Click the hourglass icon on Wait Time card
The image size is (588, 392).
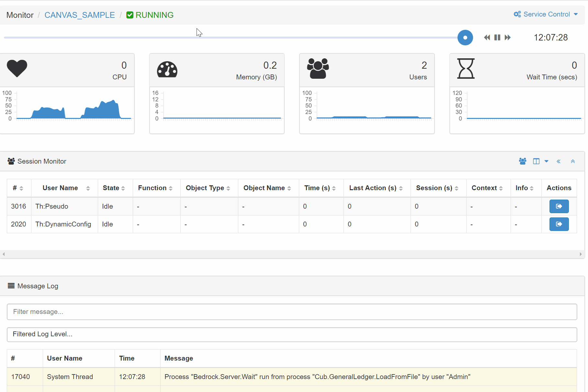[x=466, y=68]
